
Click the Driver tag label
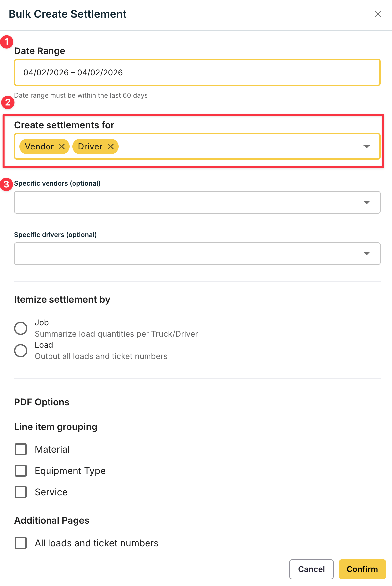(90, 146)
